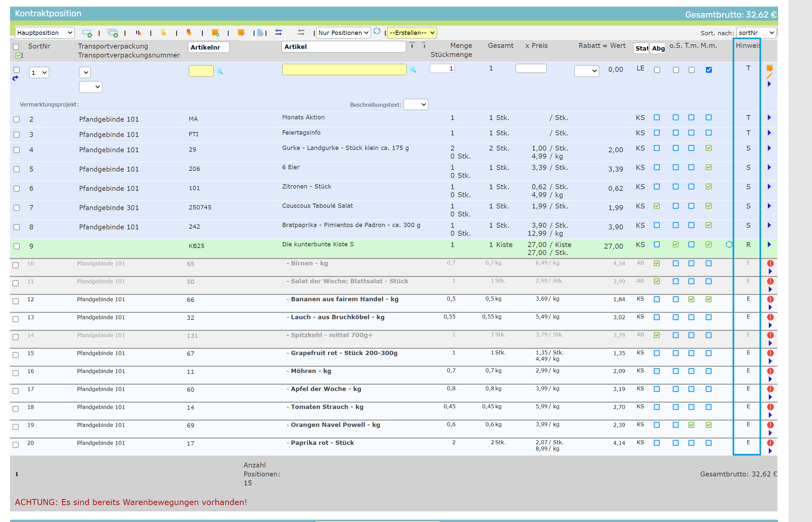Click the magnifier beside the Artikelnr field
Viewport: 812px width, 522px height.
point(220,71)
